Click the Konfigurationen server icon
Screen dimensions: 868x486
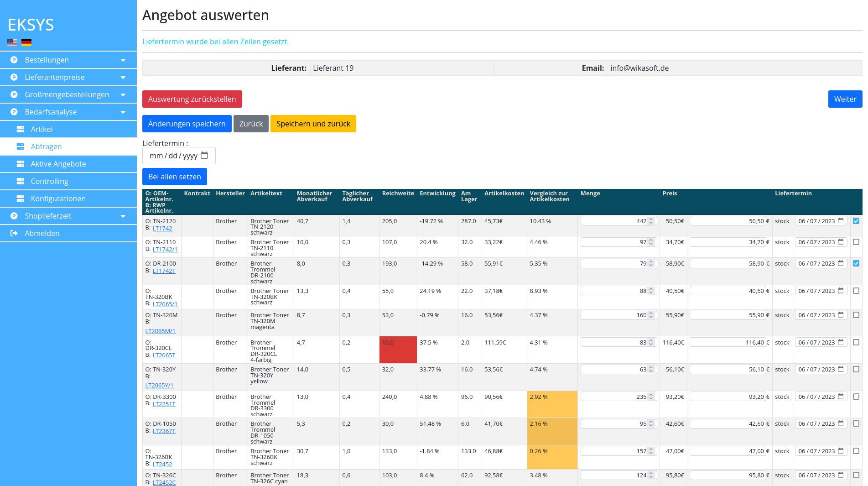[x=21, y=199]
